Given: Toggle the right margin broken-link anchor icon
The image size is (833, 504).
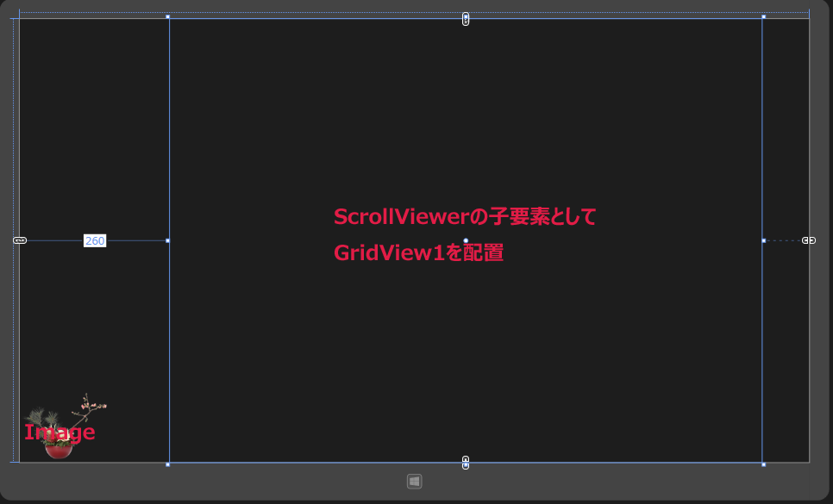Looking at the screenshot, I should click(809, 240).
